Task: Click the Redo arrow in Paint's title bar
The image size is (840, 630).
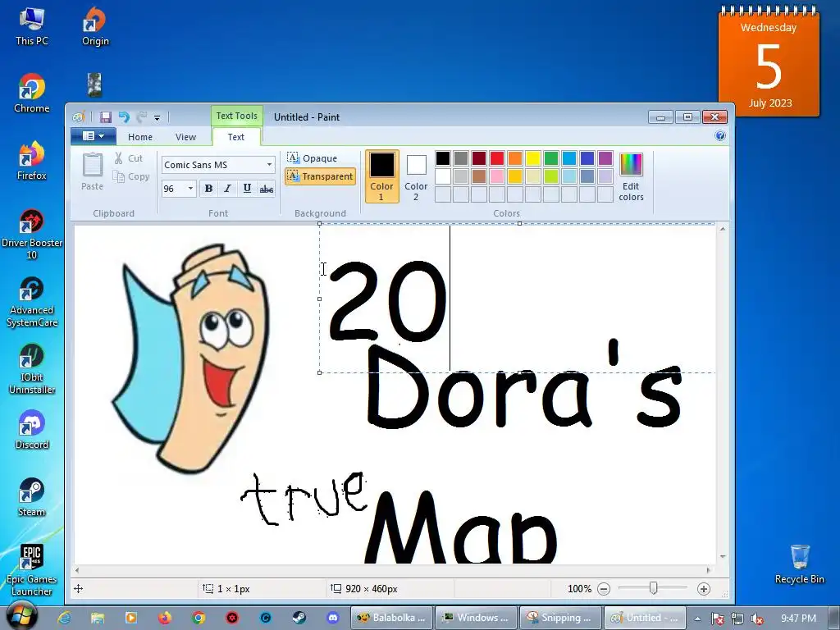Action: pyautogui.click(x=141, y=116)
